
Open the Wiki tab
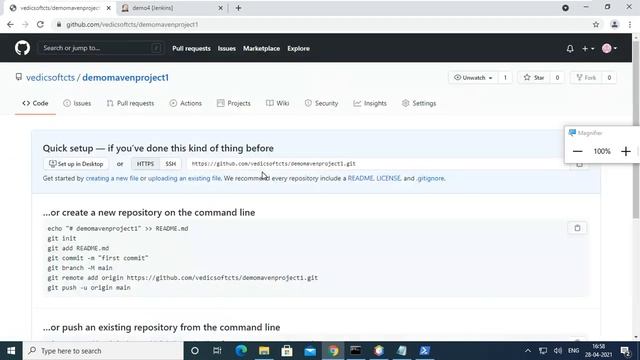pos(278,103)
